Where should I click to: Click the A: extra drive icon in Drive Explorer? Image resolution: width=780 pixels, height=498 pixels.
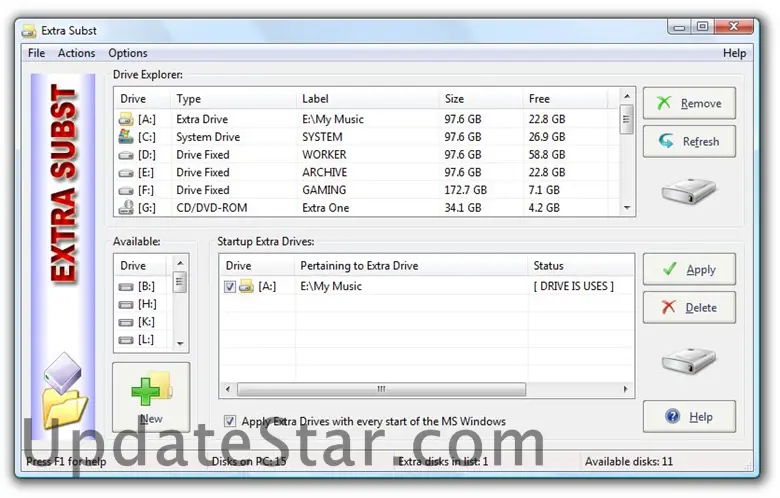126,119
